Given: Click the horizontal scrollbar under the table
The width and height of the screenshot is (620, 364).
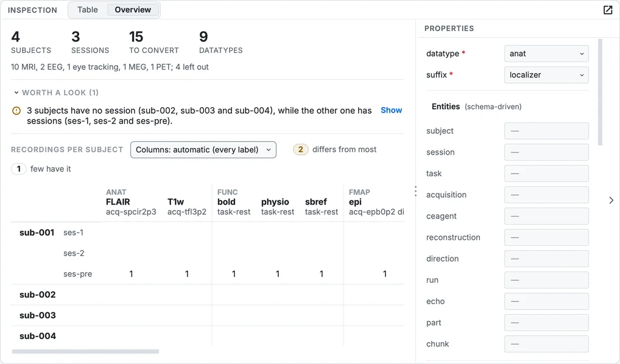Looking at the screenshot, I should coord(85,351).
